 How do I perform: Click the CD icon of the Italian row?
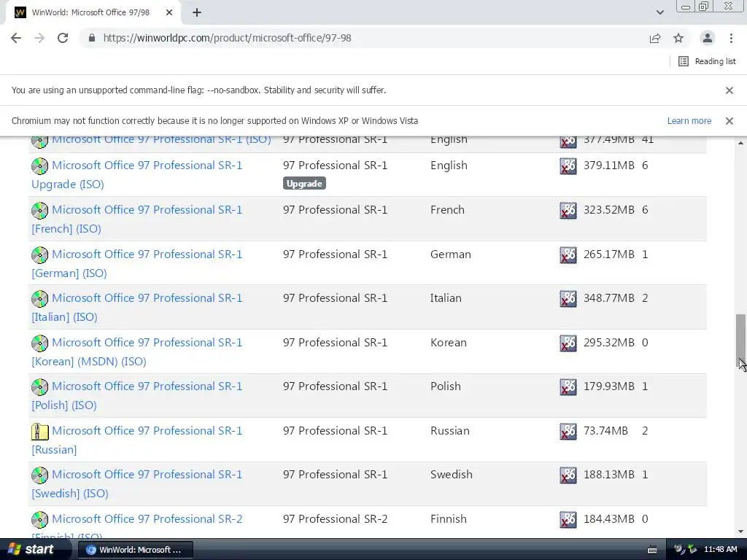[40, 298]
